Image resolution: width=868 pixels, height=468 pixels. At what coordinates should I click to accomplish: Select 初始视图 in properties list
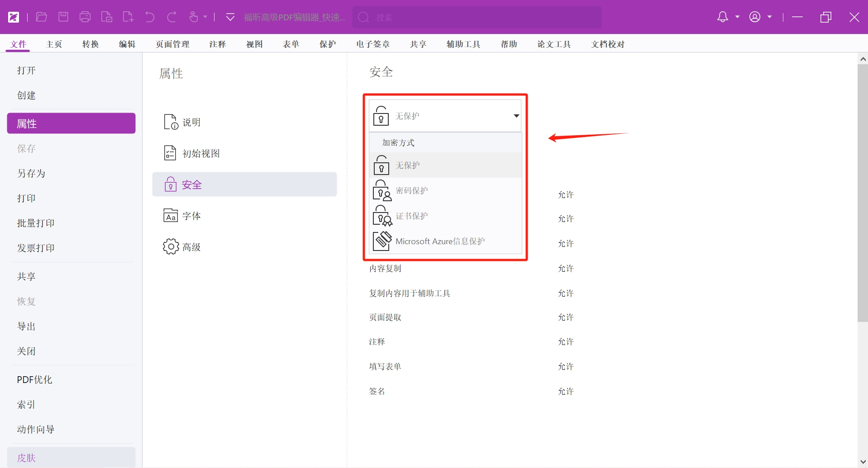pos(200,153)
